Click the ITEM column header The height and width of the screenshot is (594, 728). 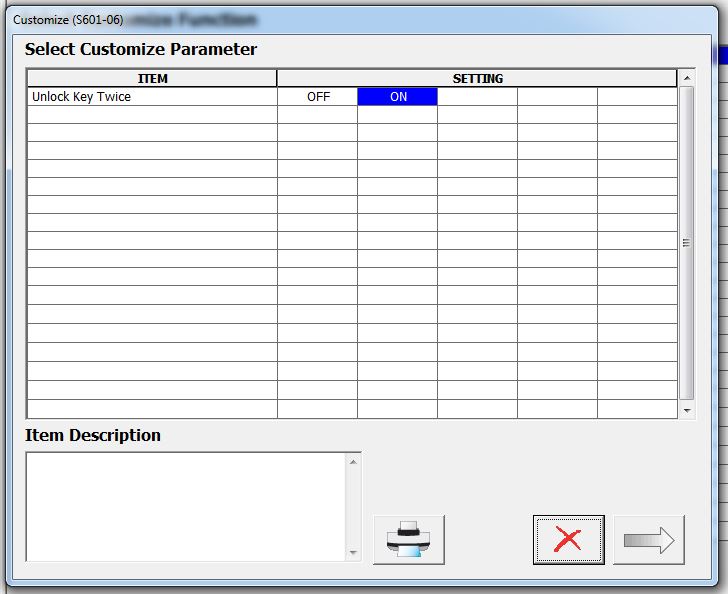point(152,78)
